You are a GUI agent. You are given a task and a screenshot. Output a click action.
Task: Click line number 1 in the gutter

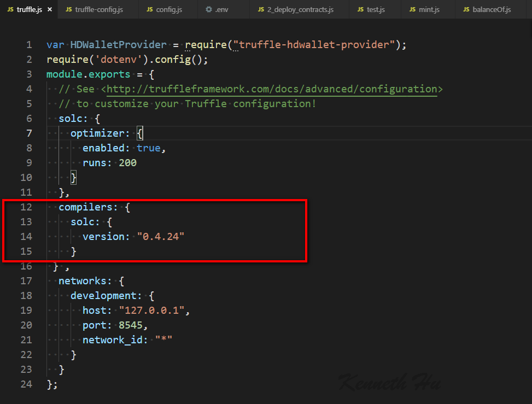[29, 45]
